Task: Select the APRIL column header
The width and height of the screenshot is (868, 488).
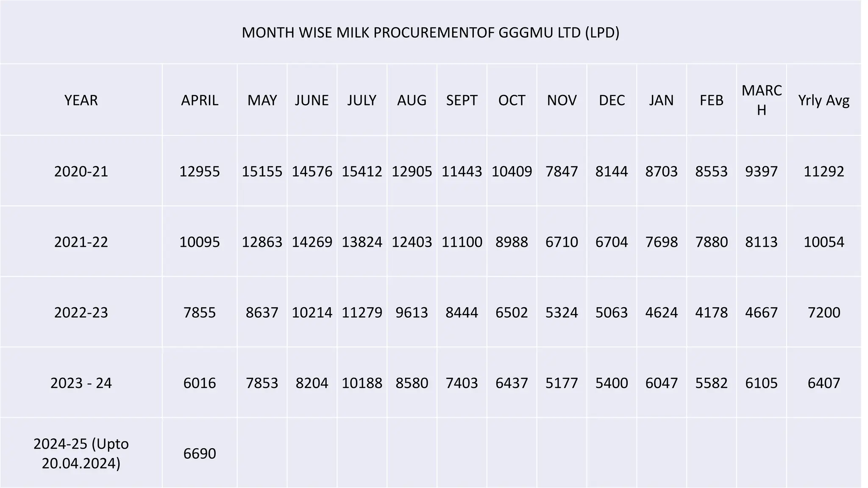Action: pos(200,100)
